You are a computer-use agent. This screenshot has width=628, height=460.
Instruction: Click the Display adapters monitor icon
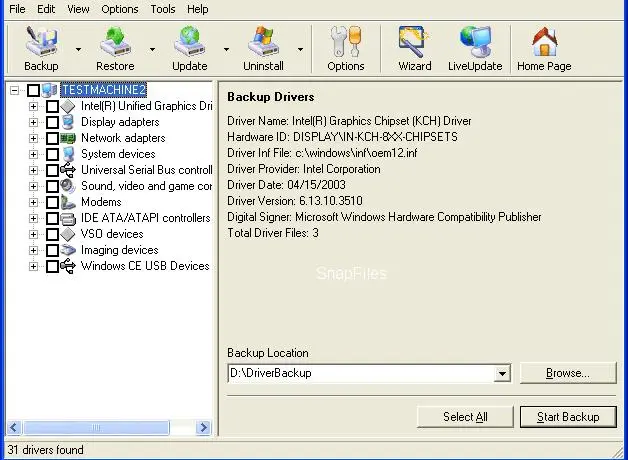(x=68, y=122)
